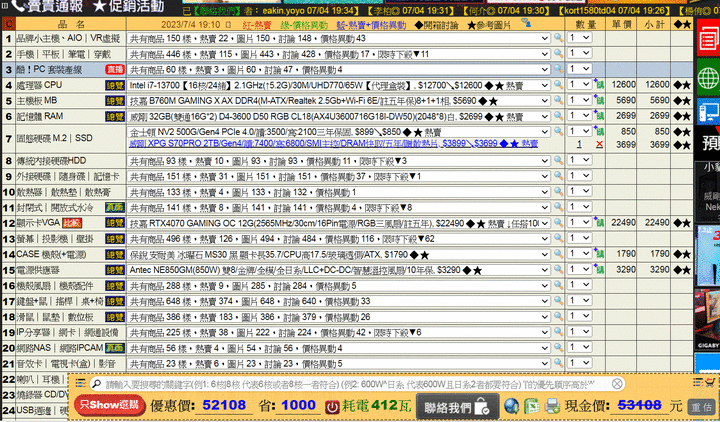
Task: Open the 威剛 XPG S70PRO 2TB link
Action: pos(333,144)
